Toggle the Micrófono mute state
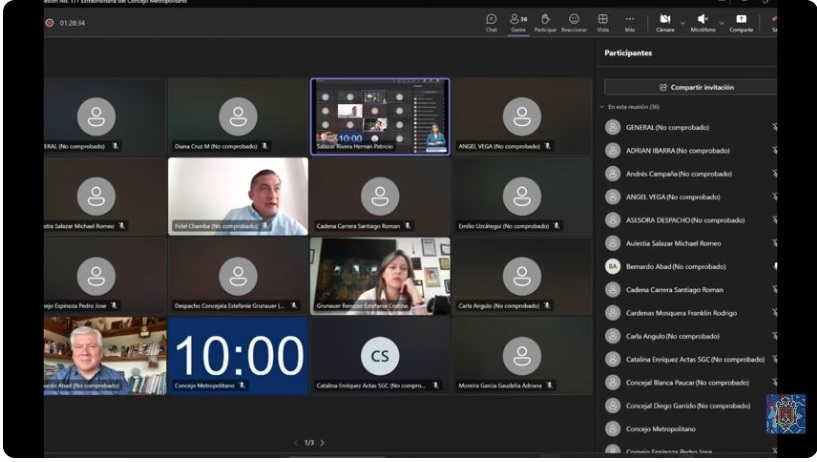The image size is (817, 462). point(702,21)
